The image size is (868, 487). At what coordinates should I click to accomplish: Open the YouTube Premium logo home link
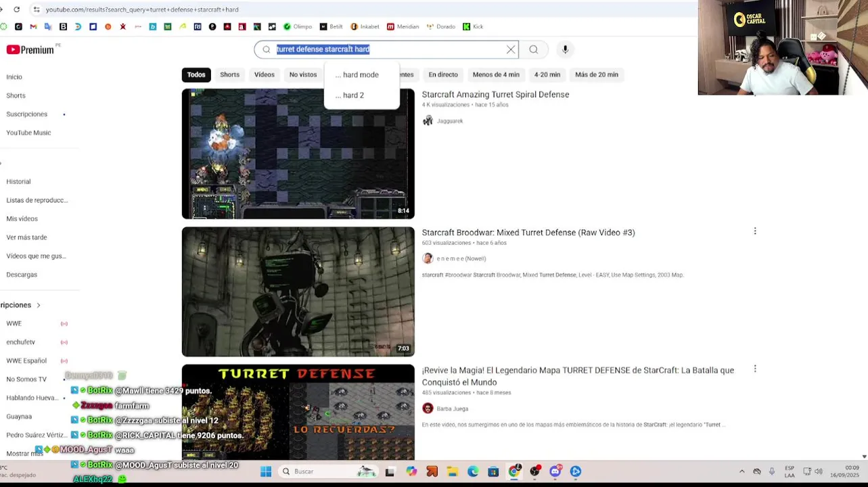click(x=30, y=49)
